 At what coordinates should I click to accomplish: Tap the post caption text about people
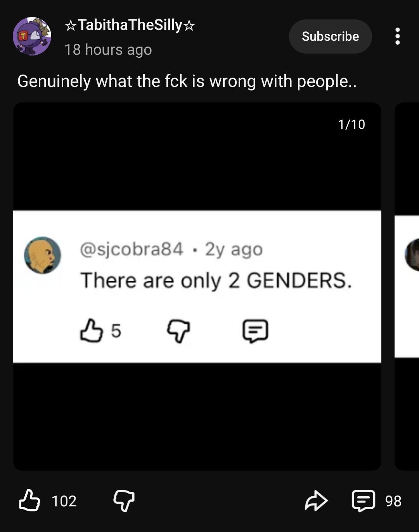pos(187,81)
